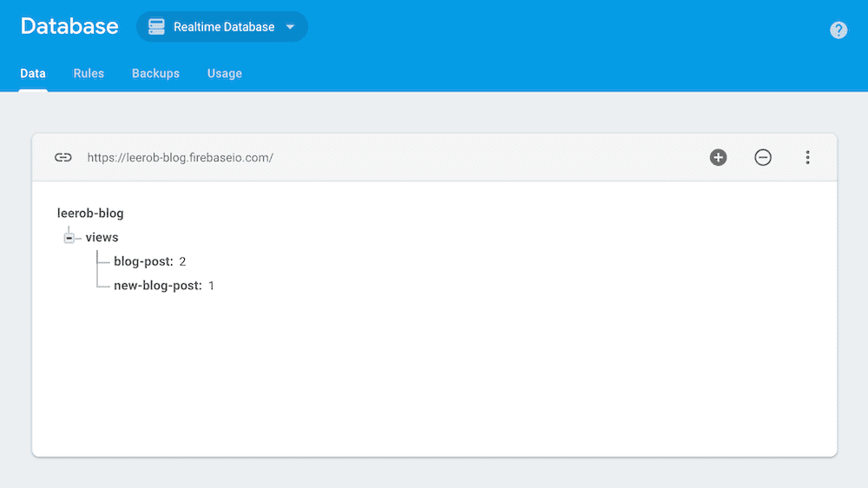This screenshot has width=868, height=488.
Task: Select the views node label
Action: coord(102,237)
